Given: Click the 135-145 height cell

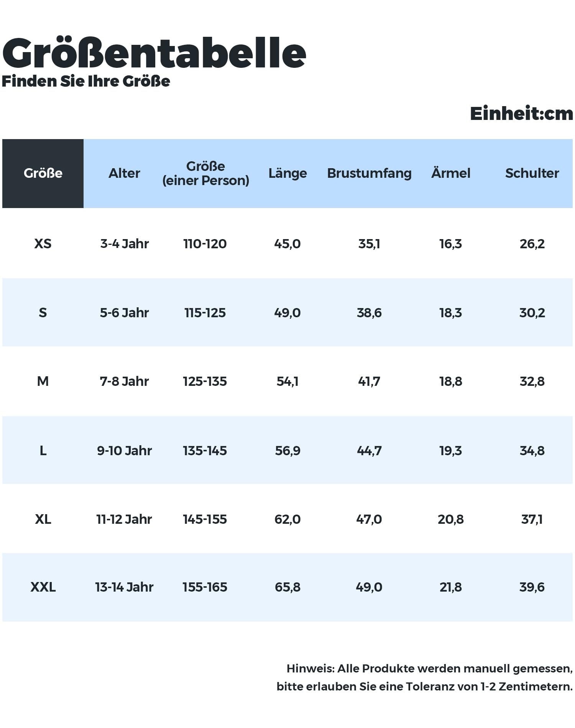Looking at the screenshot, I should (205, 451).
